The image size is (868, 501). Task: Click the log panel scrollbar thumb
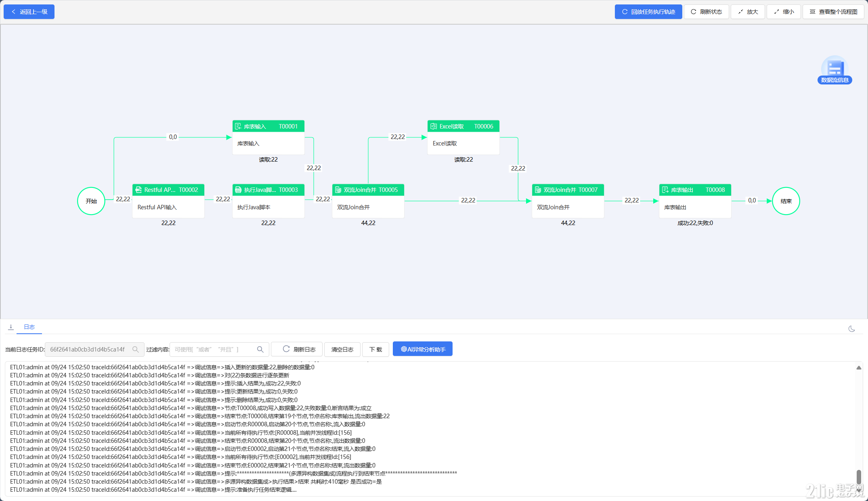tap(859, 476)
